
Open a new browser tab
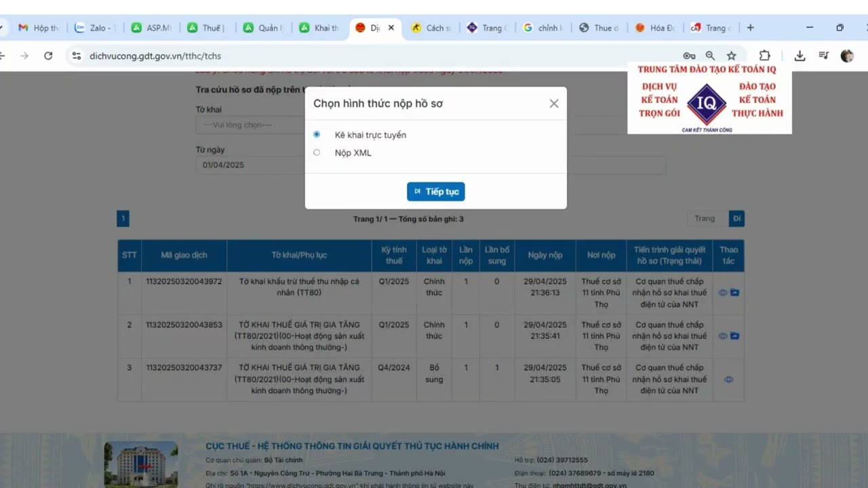pyautogui.click(x=750, y=28)
